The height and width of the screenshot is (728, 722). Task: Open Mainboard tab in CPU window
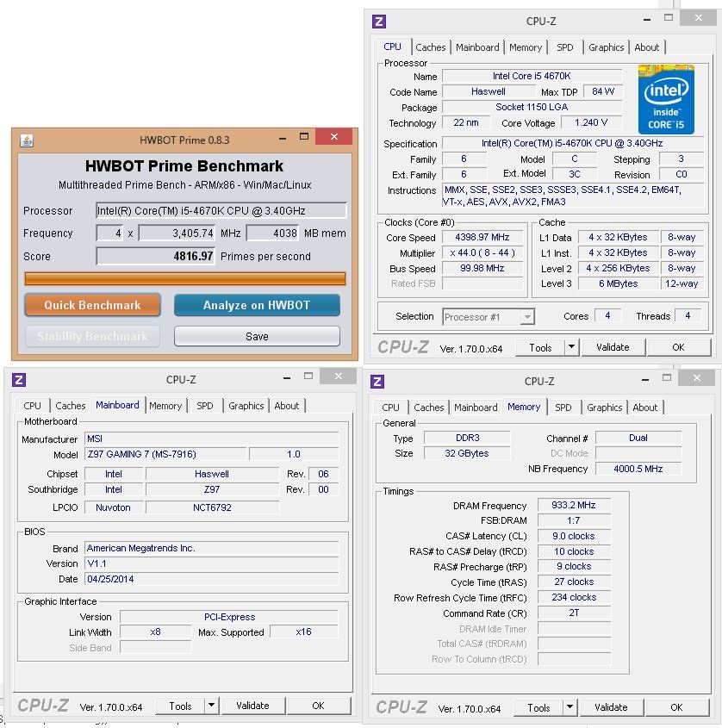coord(477,47)
